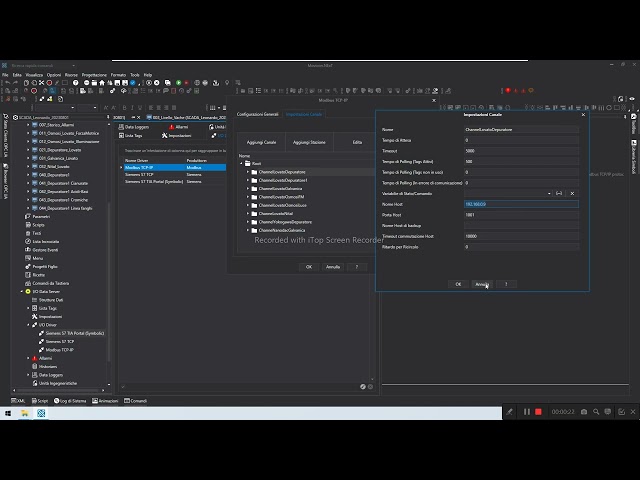Click Aggiungi Canale button
The width and height of the screenshot is (640, 480).
click(261, 142)
